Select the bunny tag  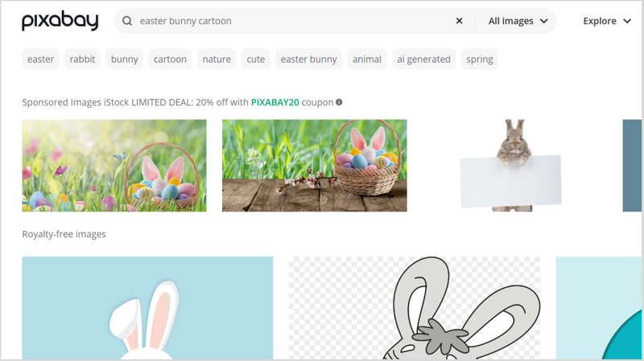point(125,59)
